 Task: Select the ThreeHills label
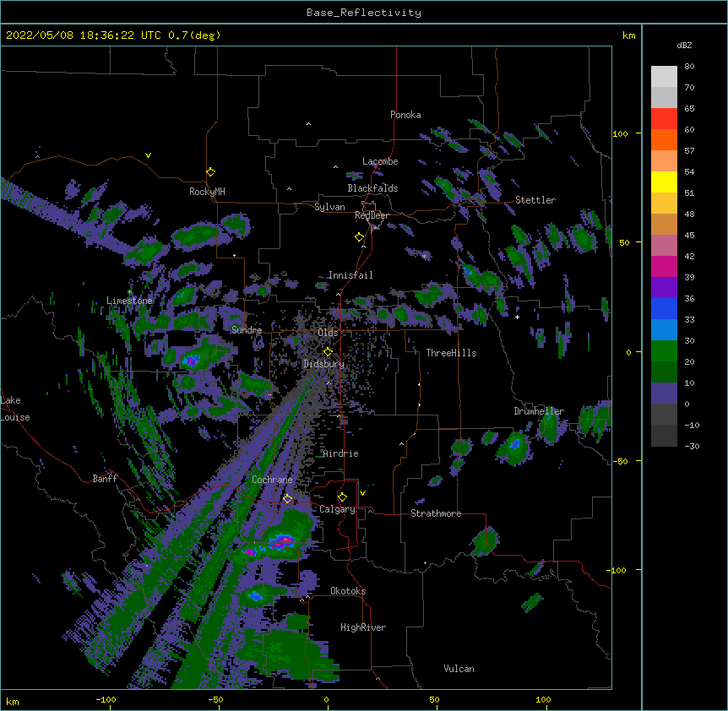point(451,353)
